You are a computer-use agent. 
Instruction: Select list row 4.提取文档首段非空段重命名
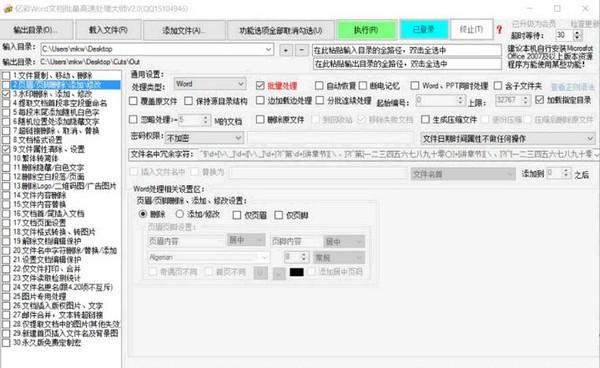[61, 103]
